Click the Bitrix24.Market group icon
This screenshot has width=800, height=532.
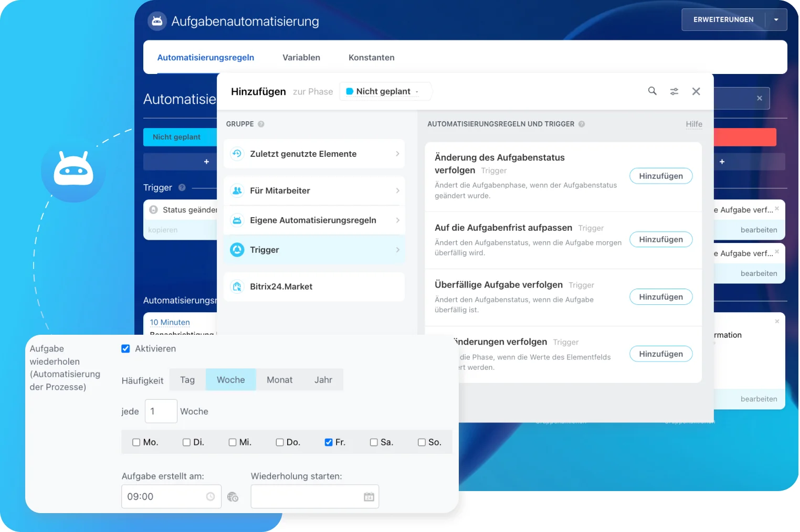(x=237, y=286)
